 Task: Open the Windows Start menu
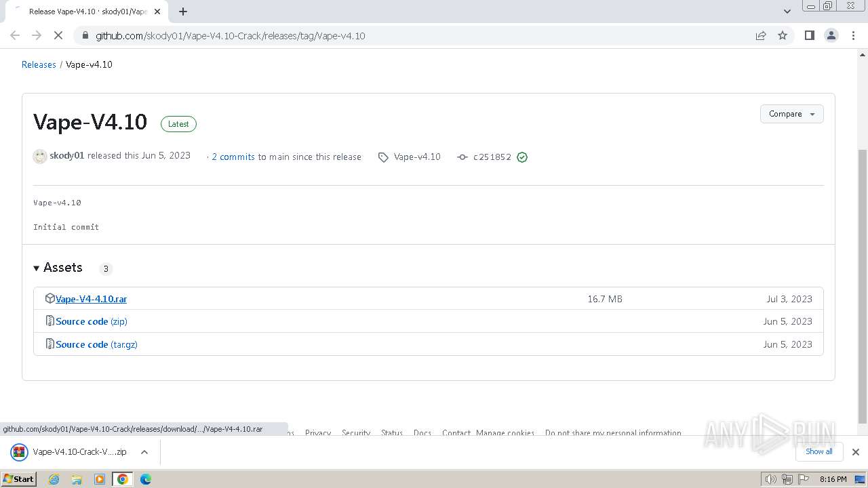click(18, 479)
